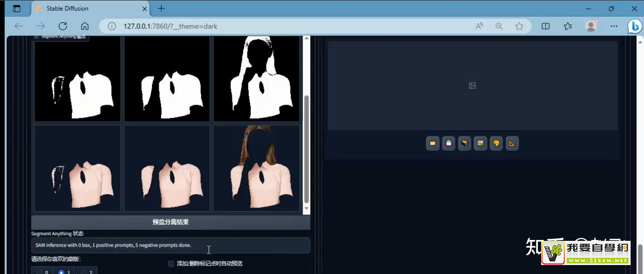The image size is (644, 274).
Task: Refresh the page using the reload button
Action: [63, 26]
